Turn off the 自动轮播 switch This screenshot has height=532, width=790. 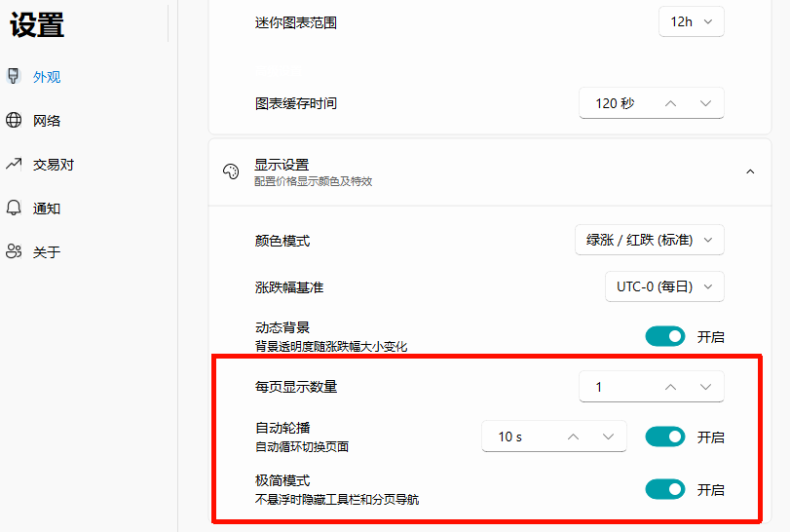[665, 437]
